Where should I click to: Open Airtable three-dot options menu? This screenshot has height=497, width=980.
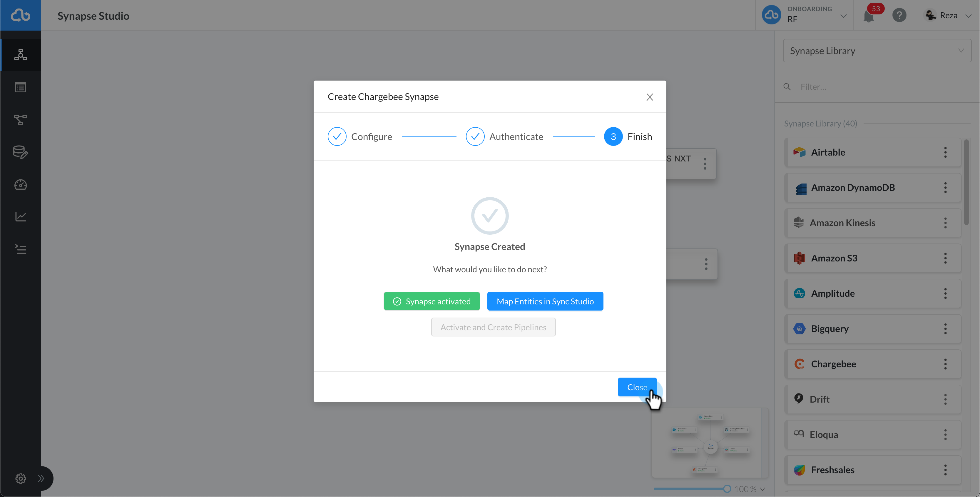(x=945, y=152)
